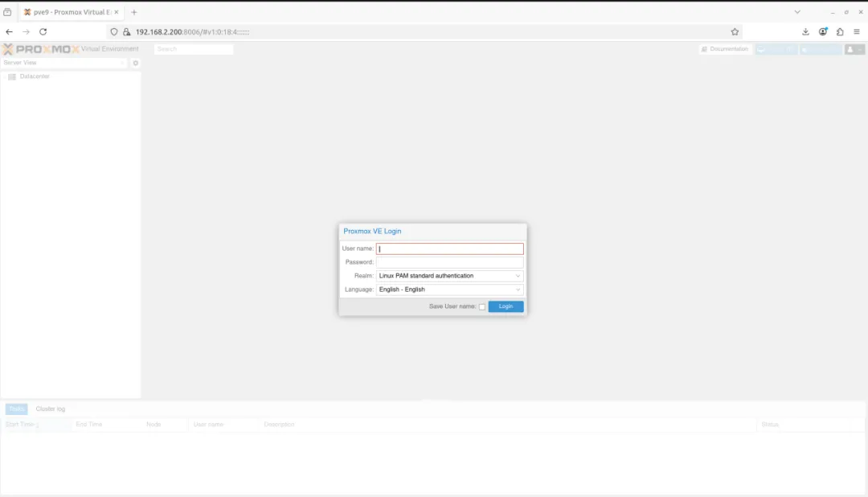Click the Proxmox logo in the header
The height and width of the screenshot is (497, 868).
40,49
